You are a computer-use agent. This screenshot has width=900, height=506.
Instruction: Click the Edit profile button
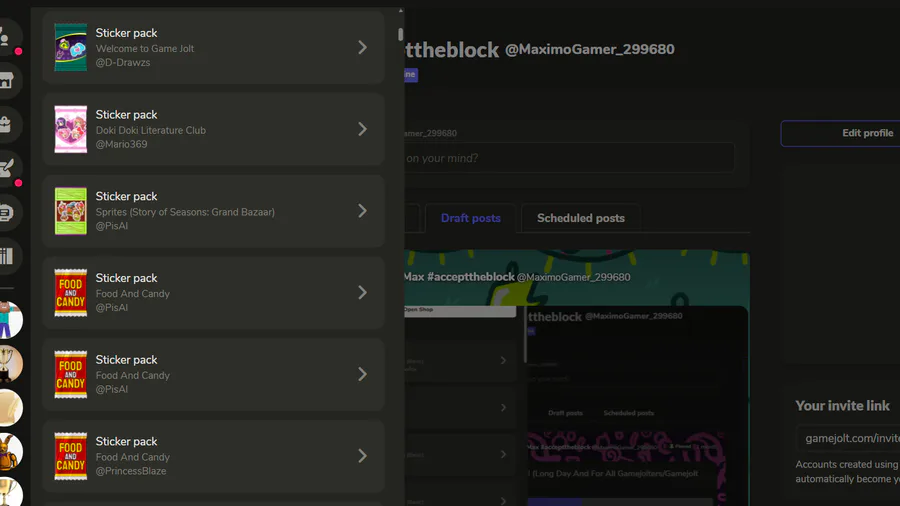coord(840,133)
